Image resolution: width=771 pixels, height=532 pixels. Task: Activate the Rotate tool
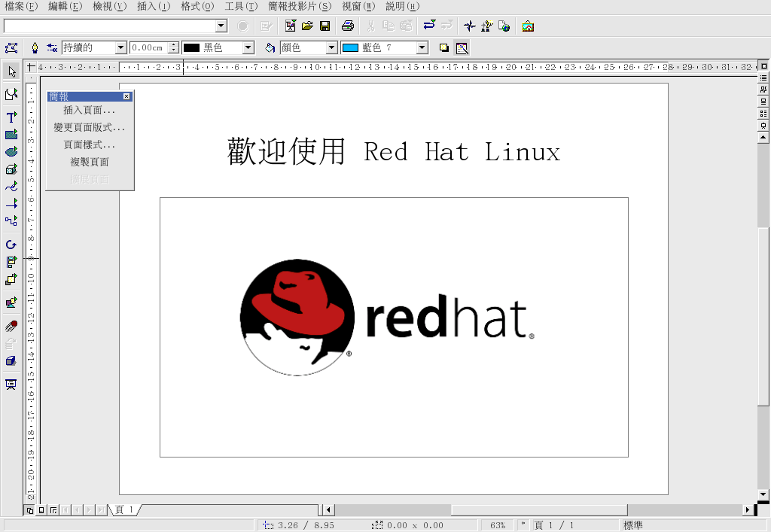pos(11,245)
